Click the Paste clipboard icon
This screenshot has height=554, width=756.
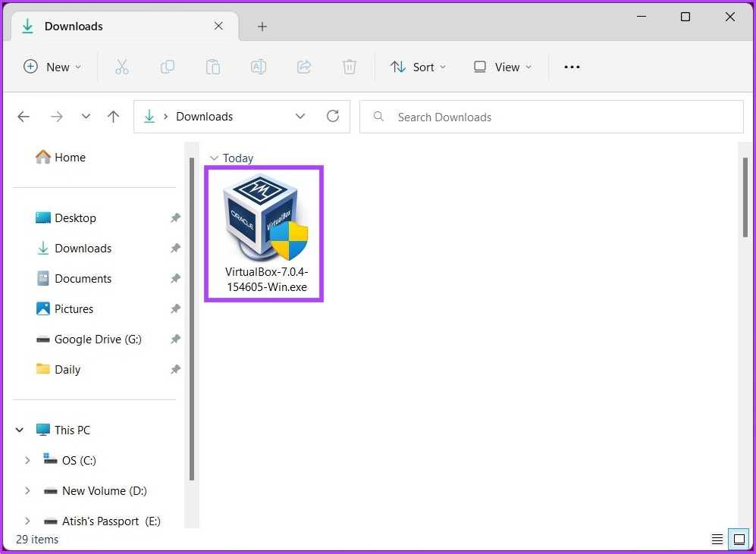click(213, 67)
